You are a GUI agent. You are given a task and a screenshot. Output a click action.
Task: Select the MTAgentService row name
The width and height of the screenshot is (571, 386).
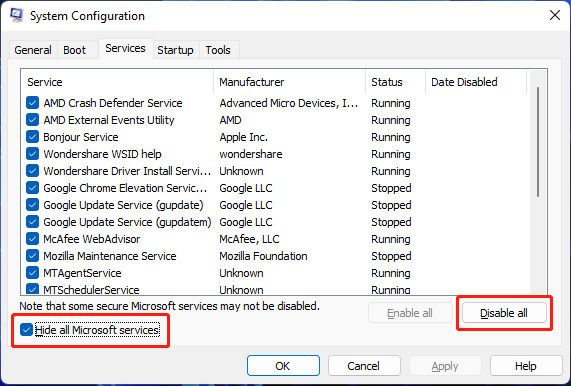coord(82,273)
